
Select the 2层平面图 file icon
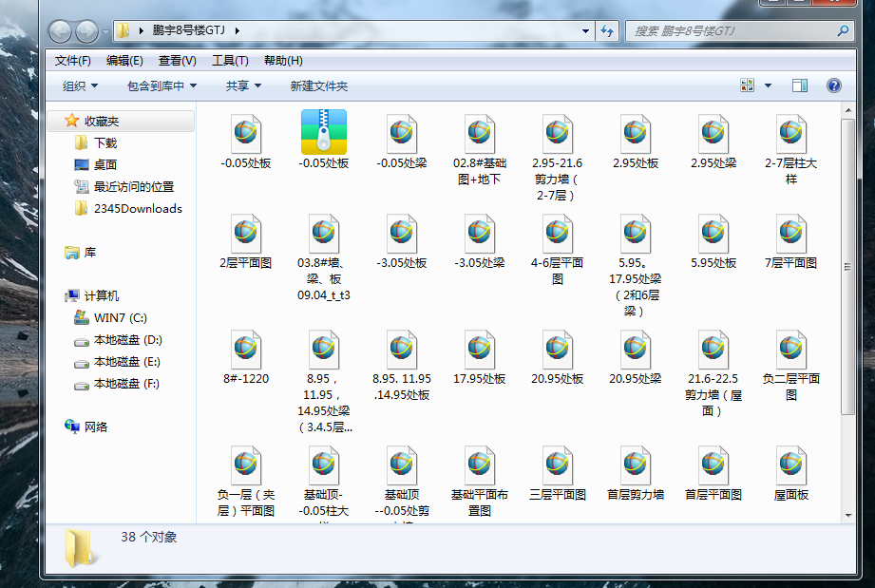(x=246, y=233)
